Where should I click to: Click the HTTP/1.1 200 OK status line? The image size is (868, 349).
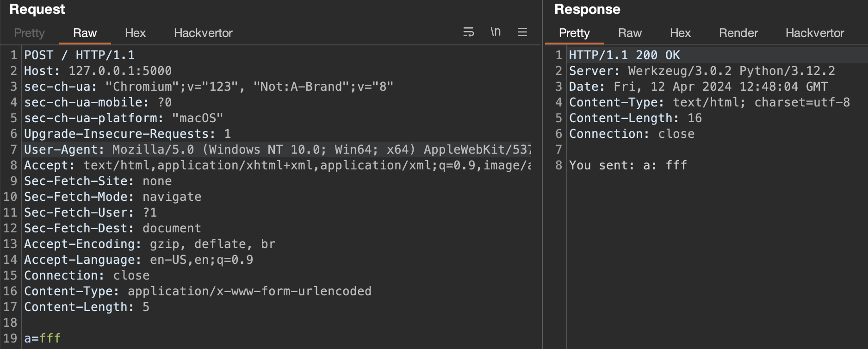click(624, 55)
